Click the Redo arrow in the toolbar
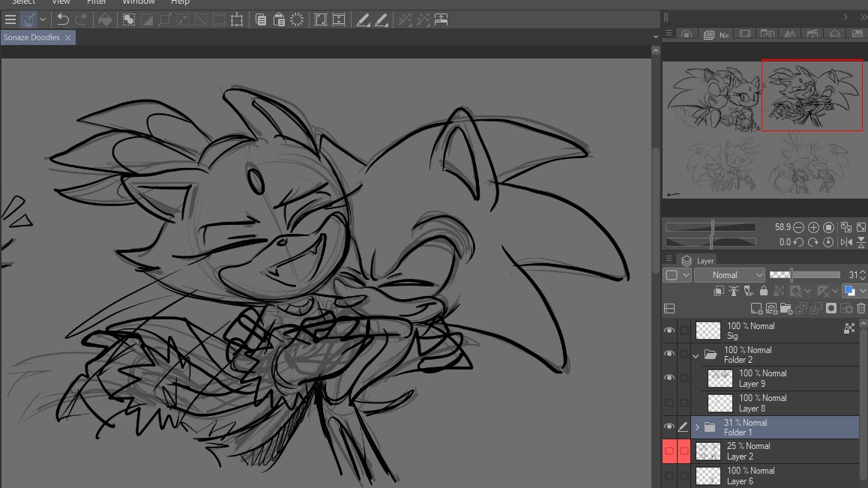Image resolution: width=868 pixels, height=488 pixels. pos(82,20)
